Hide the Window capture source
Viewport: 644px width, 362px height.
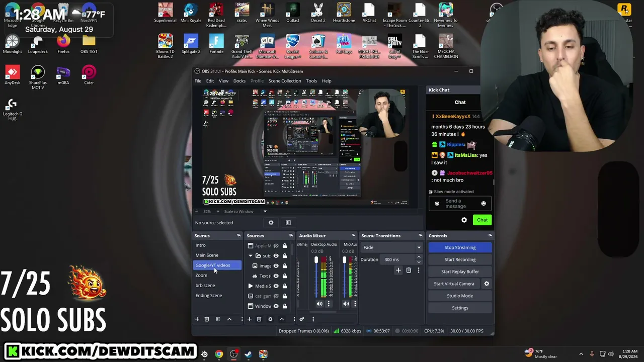(276, 306)
